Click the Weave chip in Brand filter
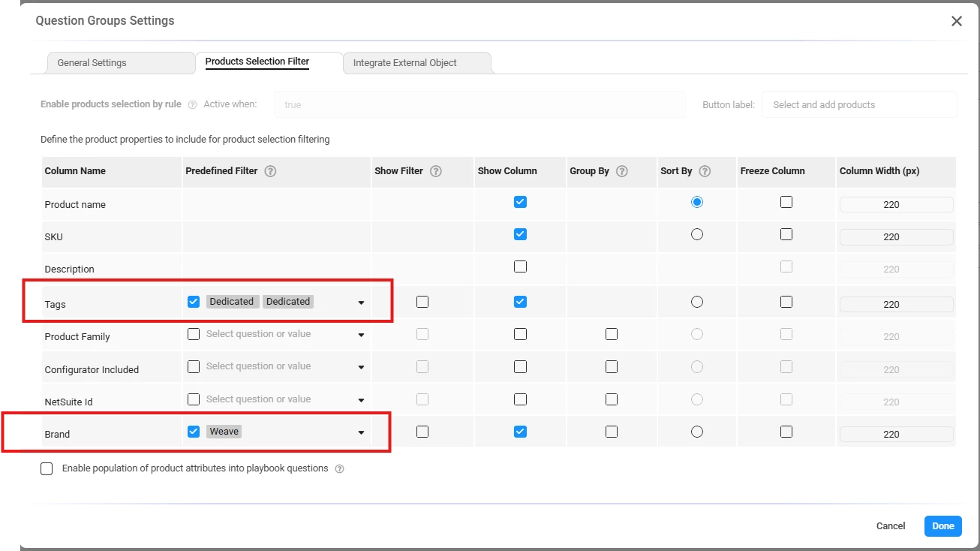 [x=224, y=432]
